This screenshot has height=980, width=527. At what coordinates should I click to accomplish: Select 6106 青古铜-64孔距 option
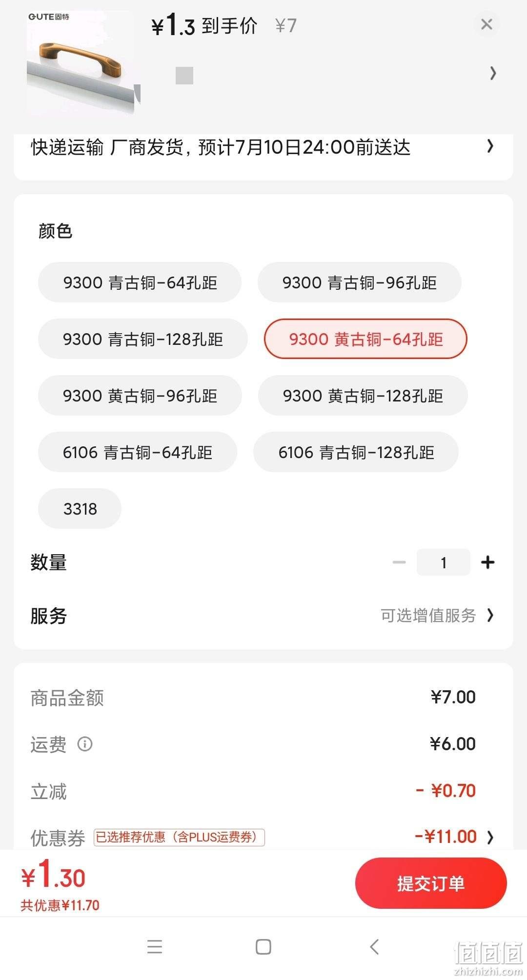pyautogui.click(x=138, y=452)
